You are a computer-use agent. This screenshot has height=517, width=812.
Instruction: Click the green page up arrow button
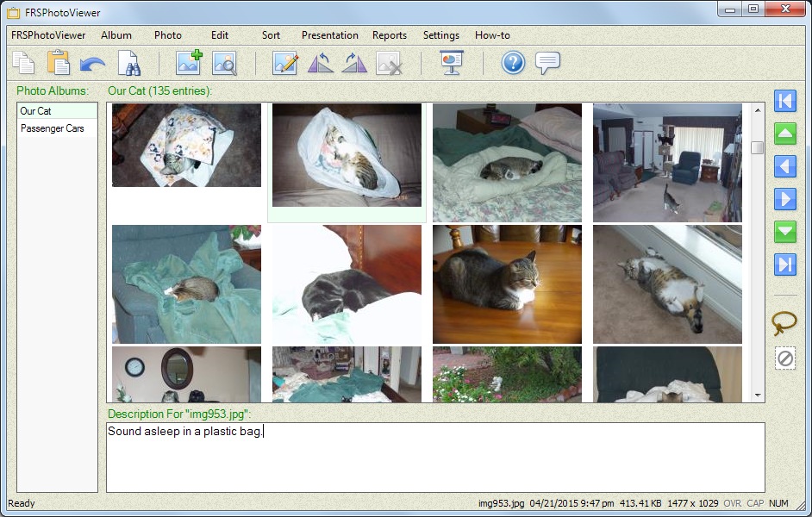785,134
